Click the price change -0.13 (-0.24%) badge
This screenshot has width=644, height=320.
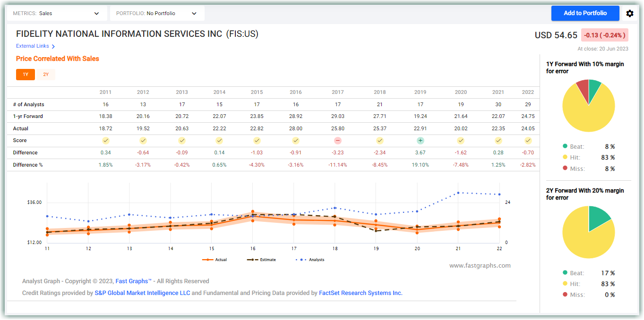(605, 35)
